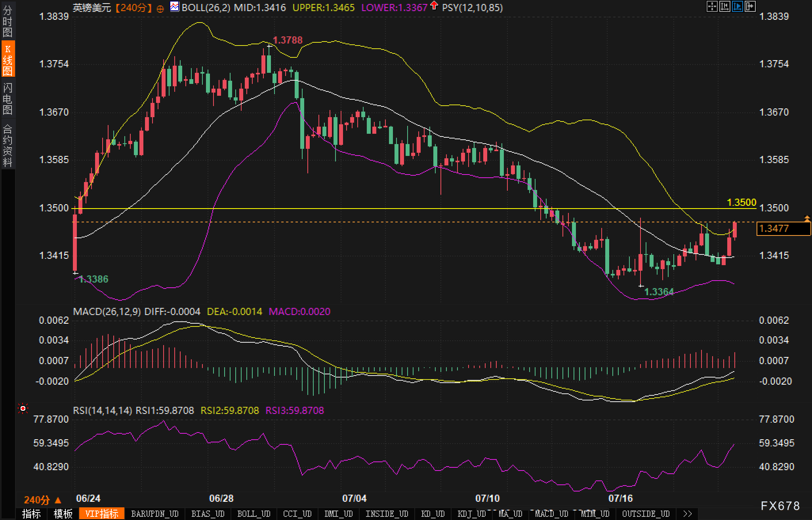Toggle the blue highlighted axis scale icon
Viewport: 812px width, 520px height.
pos(737,6)
